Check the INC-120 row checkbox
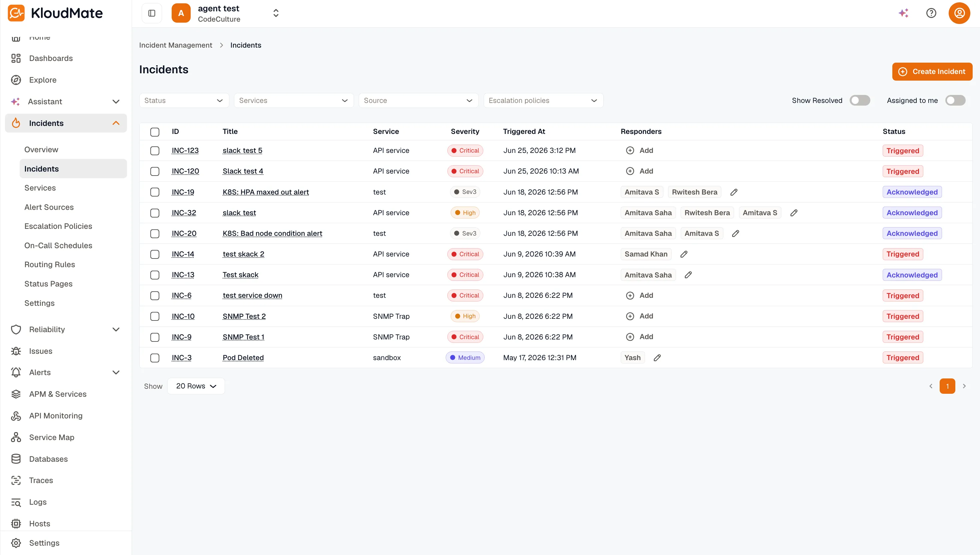980x555 pixels. [155, 172]
